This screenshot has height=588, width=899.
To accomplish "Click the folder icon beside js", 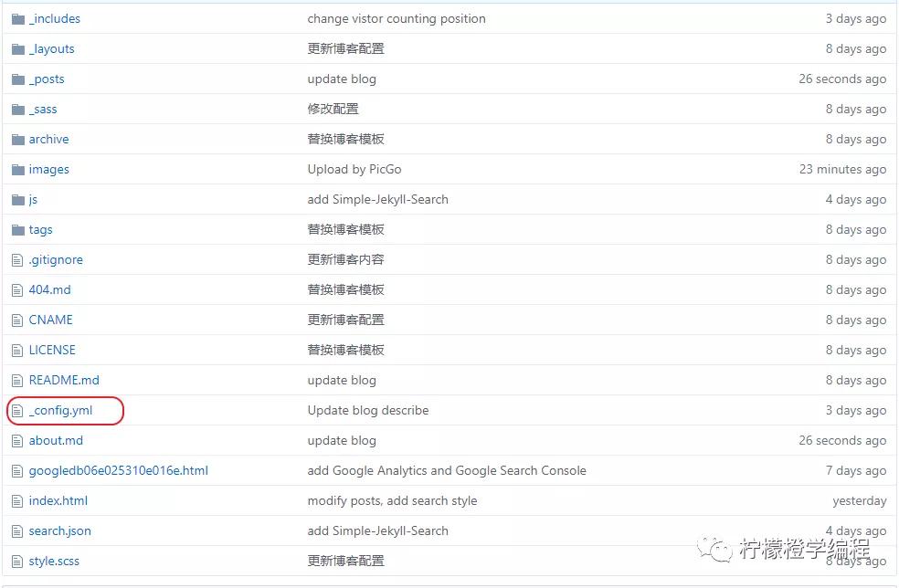I will [16, 199].
